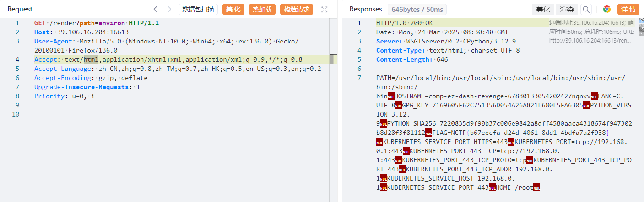Expand Request panel with fullscreen icon
Screen dimensions: 644x202
(325, 9)
